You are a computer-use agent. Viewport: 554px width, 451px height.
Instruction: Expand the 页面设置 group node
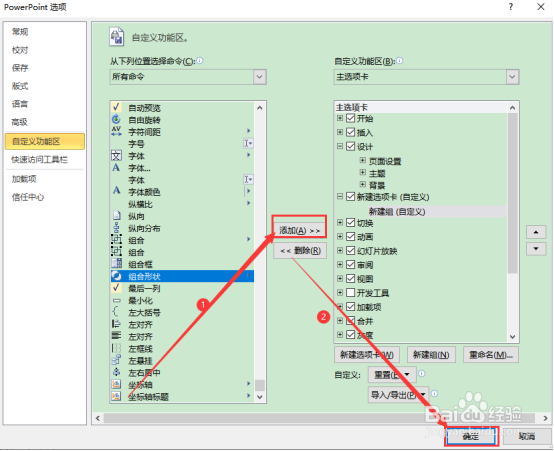pos(363,160)
